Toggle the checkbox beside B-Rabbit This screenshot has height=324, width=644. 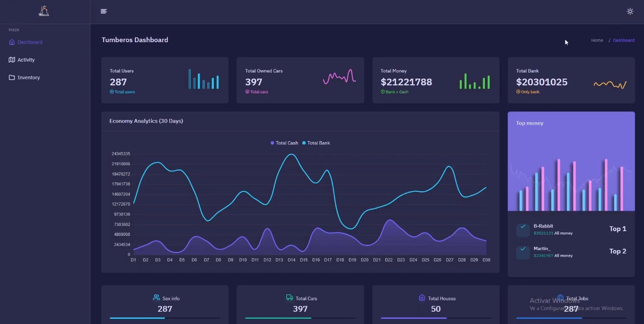[523, 230]
